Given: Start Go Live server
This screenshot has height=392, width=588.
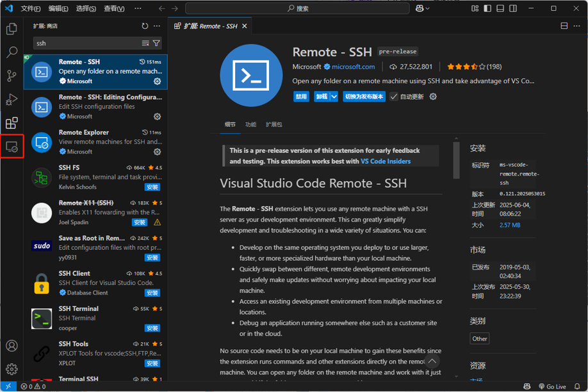Looking at the screenshot, I should click(552, 386).
